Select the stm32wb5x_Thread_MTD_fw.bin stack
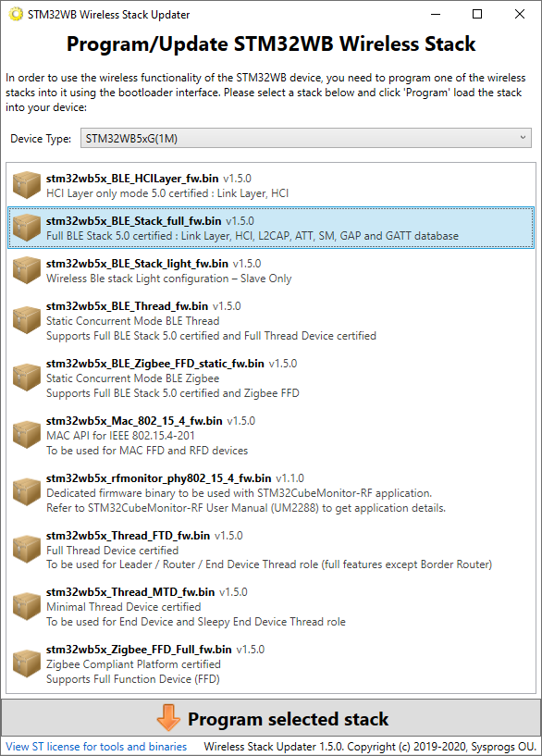The height and width of the screenshot is (756, 542). (271, 606)
